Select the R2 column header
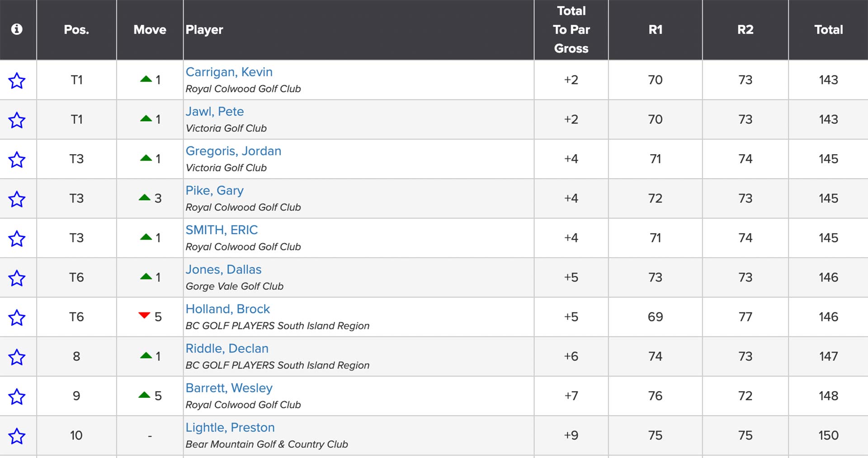868x458 pixels. [745, 30]
